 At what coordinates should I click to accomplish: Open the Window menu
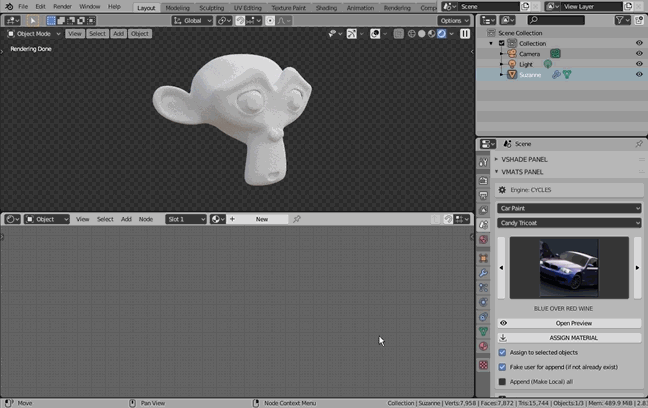pos(90,7)
